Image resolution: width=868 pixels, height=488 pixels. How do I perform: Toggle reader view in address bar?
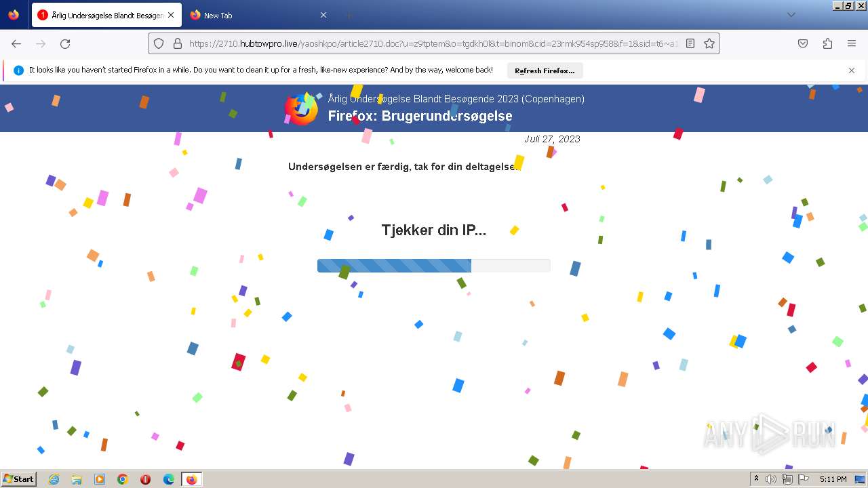tap(690, 43)
